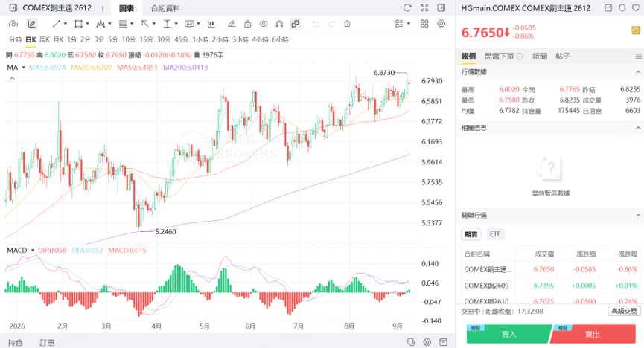The height and width of the screenshot is (348, 644).
Task: Select the 4小時 interval
Action: click(x=261, y=39)
